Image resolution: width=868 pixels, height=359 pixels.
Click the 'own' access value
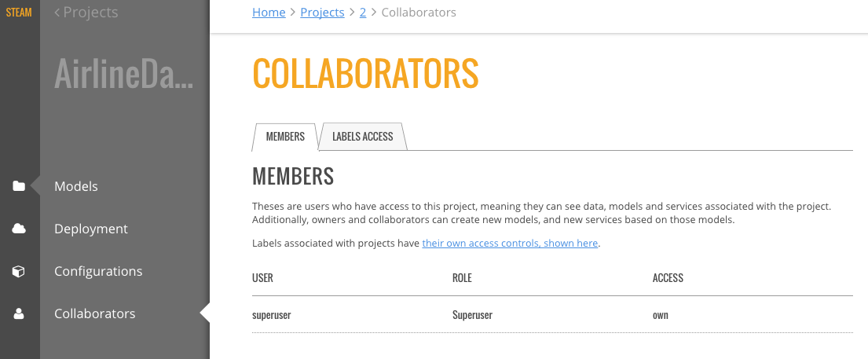click(x=661, y=315)
